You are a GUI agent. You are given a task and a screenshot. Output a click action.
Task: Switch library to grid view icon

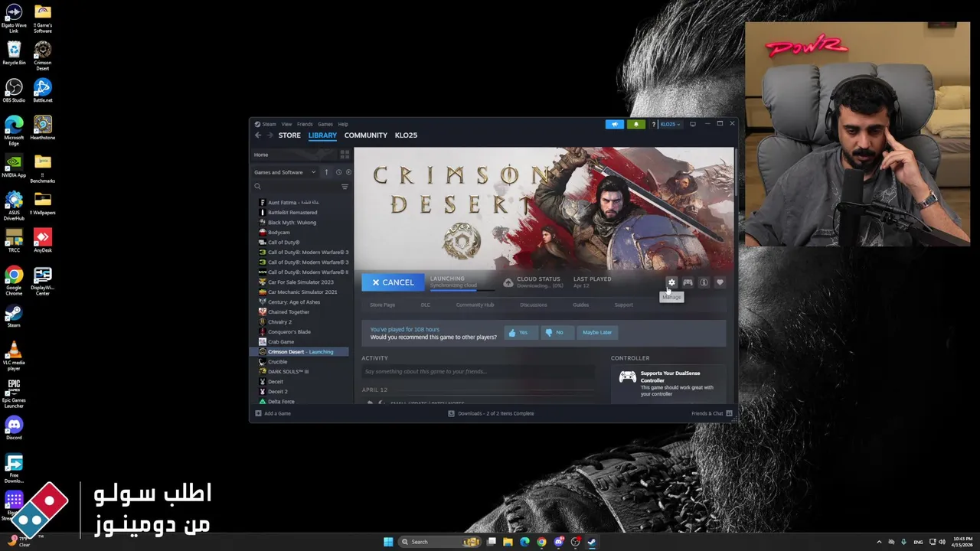click(x=345, y=155)
